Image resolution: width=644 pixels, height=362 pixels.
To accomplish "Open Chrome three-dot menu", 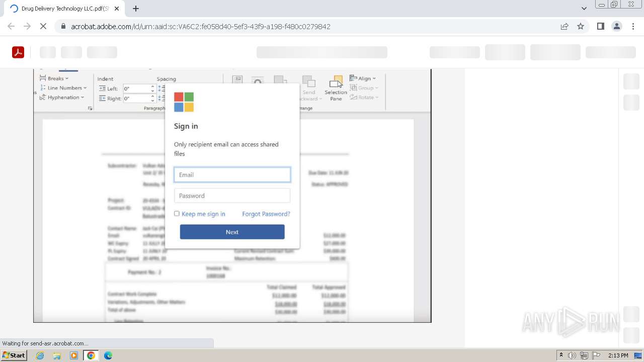I will [633, 26].
